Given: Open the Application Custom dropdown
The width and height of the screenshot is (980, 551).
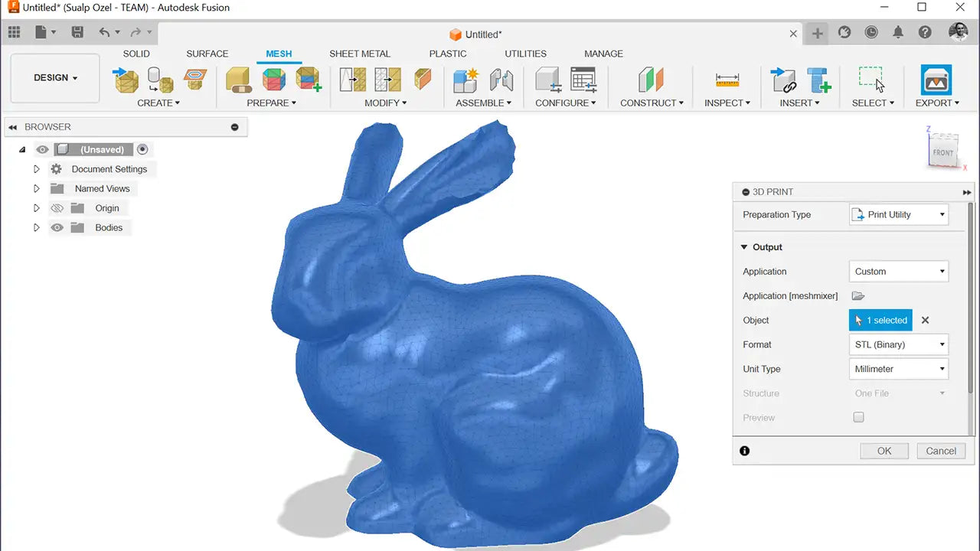Looking at the screenshot, I should coord(899,271).
